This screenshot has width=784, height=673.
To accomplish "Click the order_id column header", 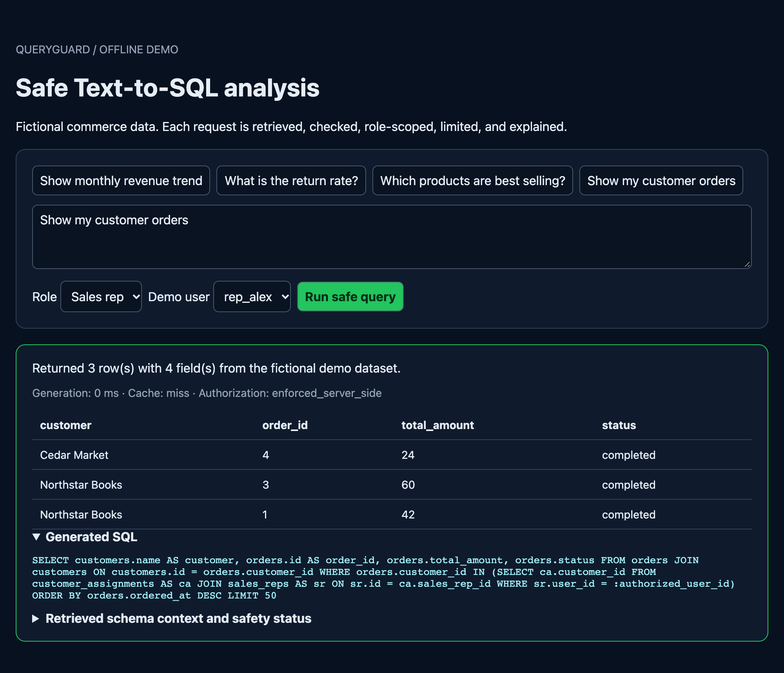I will tap(285, 425).
